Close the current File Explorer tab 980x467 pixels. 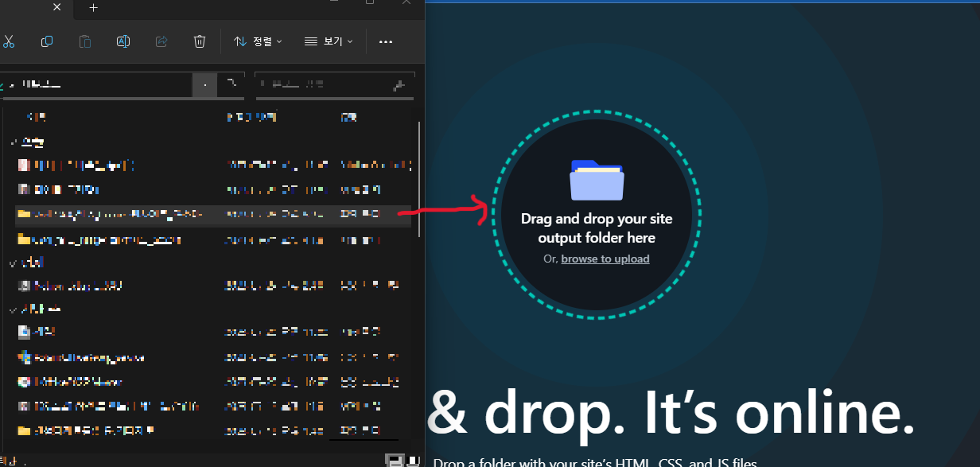(56, 7)
